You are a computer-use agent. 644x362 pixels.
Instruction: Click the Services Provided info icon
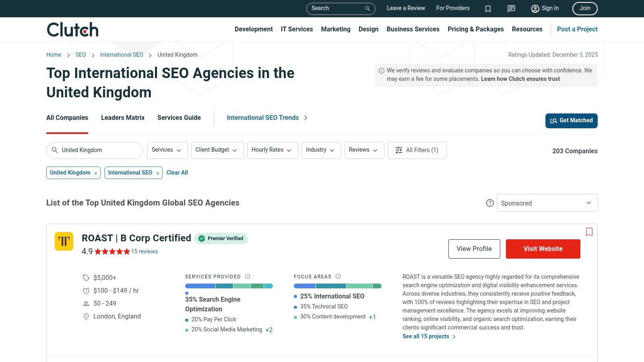tap(248, 276)
